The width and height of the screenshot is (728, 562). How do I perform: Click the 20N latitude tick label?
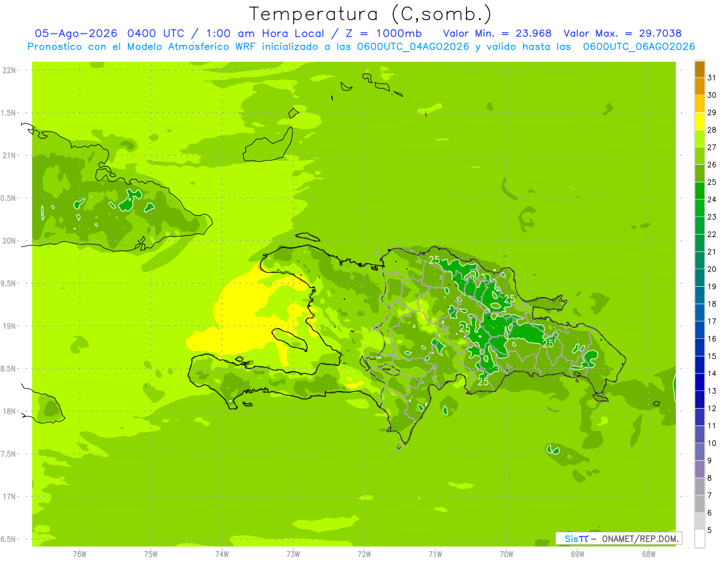coord(8,241)
